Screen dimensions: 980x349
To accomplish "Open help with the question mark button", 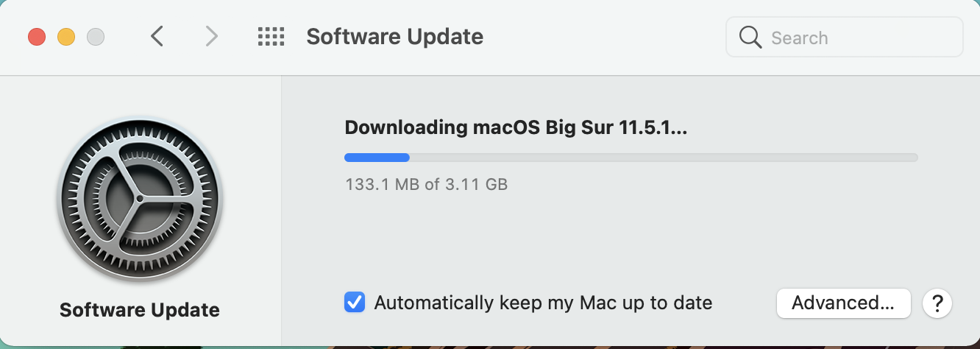I will pyautogui.click(x=938, y=303).
